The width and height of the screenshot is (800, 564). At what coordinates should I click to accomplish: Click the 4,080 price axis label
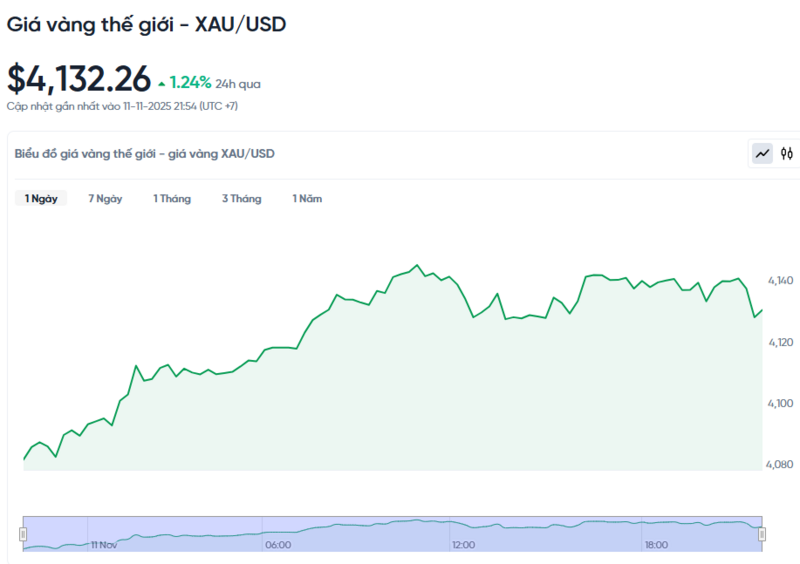(781, 464)
